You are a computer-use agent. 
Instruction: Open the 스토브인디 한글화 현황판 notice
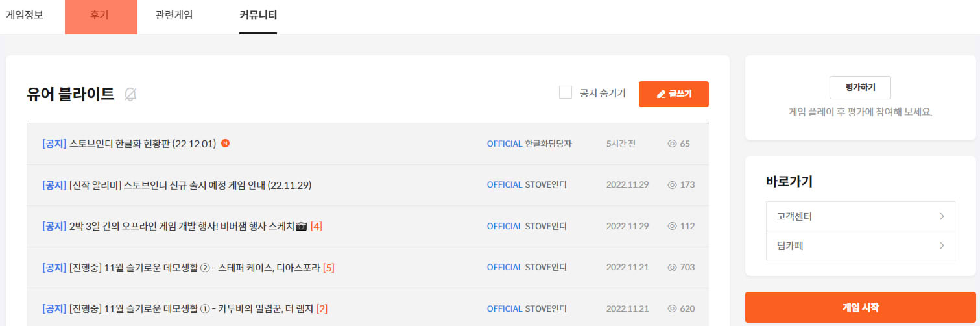click(142, 144)
